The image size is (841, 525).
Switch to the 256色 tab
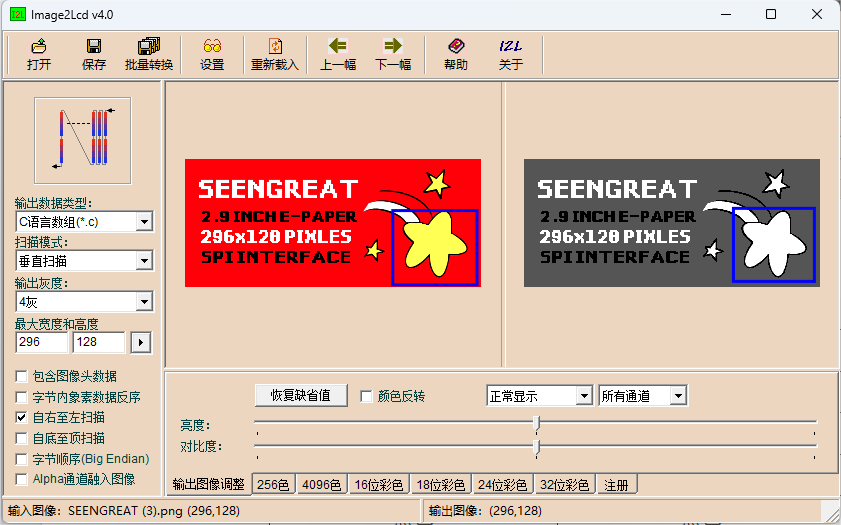(x=273, y=485)
